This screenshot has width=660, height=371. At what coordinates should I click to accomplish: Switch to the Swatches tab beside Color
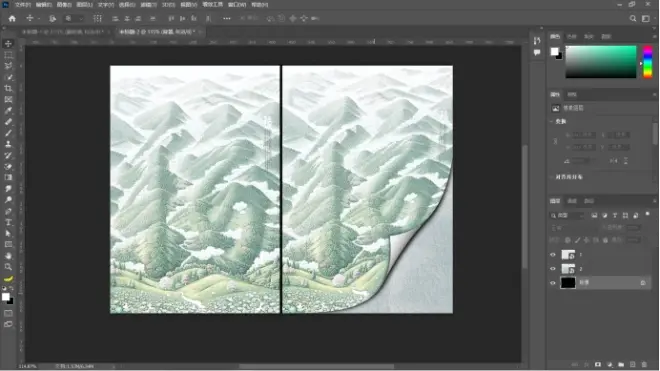point(572,37)
